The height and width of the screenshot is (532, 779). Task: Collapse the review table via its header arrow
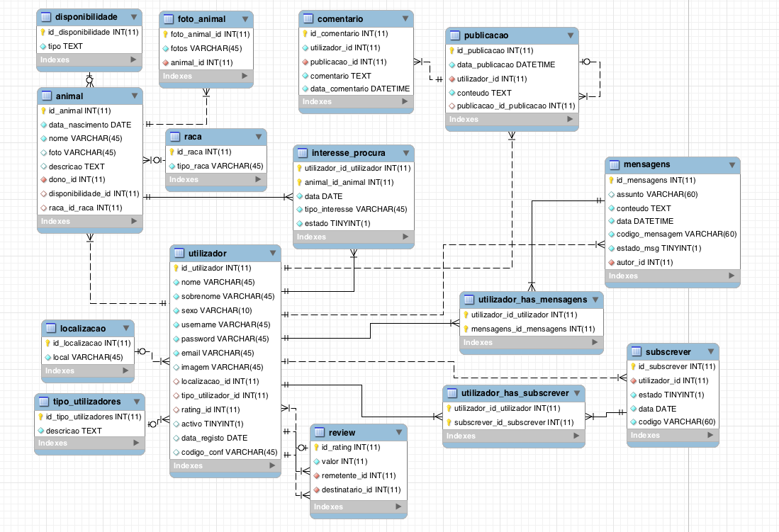[398, 433]
